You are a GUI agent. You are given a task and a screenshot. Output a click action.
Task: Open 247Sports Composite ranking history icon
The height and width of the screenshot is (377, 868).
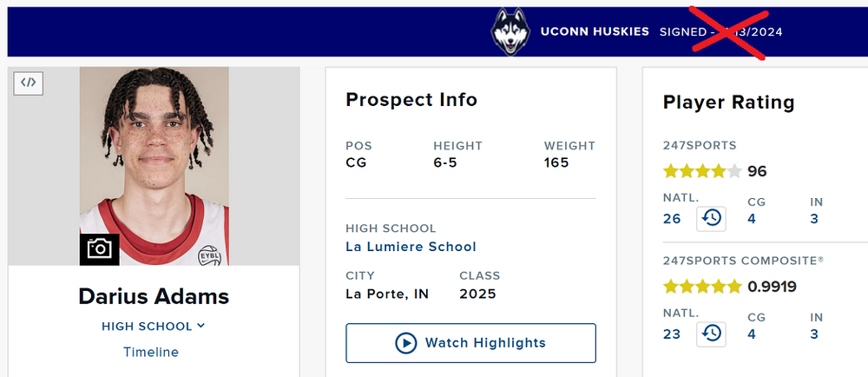712,333
